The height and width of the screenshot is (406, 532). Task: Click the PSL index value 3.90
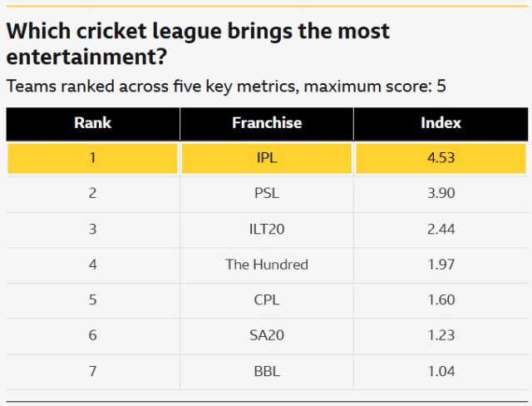(441, 194)
